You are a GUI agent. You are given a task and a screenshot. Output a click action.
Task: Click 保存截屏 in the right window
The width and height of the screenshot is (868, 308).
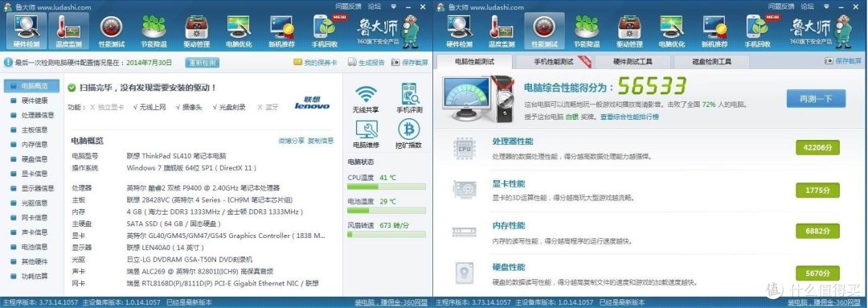(843, 61)
